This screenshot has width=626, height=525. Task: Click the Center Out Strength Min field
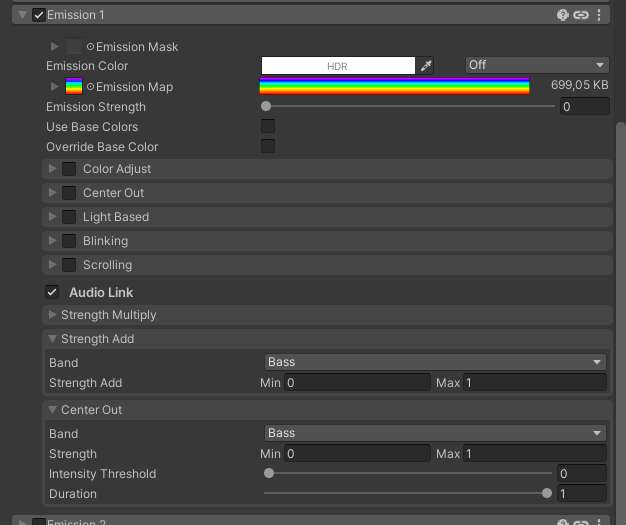click(x=357, y=454)
